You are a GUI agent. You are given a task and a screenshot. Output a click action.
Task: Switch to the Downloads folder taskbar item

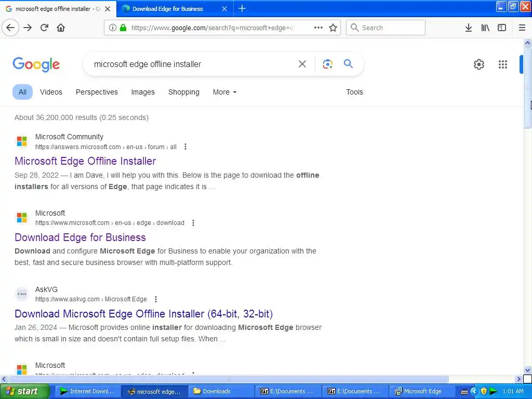pyautogui.click(x=221, y=391)
